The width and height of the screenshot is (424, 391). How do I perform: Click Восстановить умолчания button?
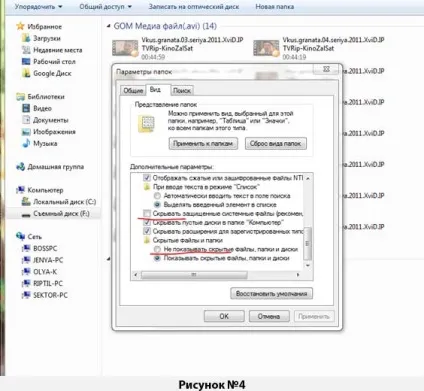point(271,294)
